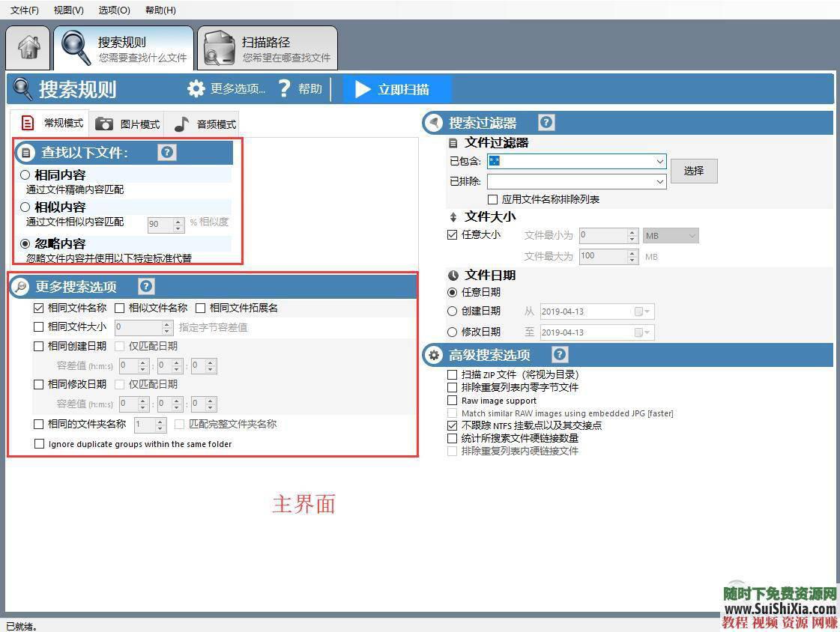Enable the 相同创建日期 checkbox
840x632 pixels.
[38, 346]
